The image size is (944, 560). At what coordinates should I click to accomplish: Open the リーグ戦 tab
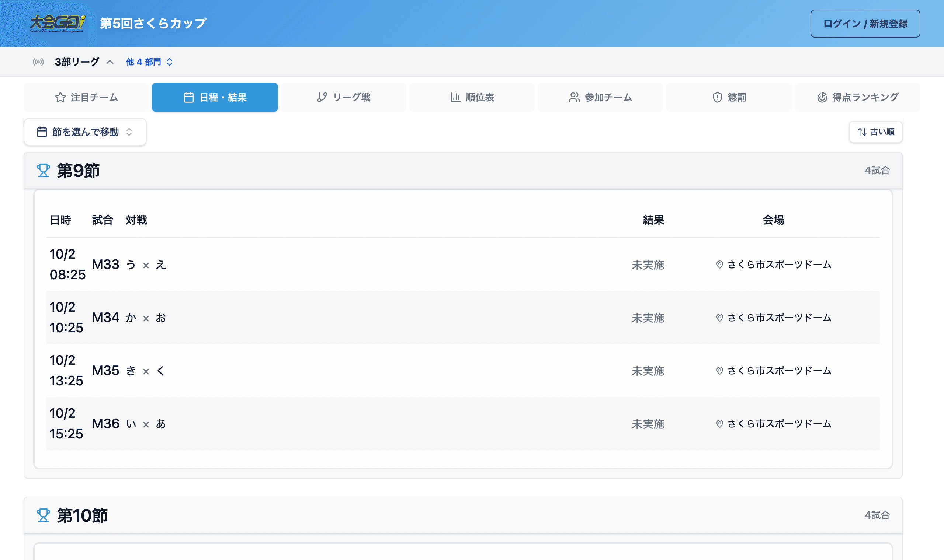point(344,97)
